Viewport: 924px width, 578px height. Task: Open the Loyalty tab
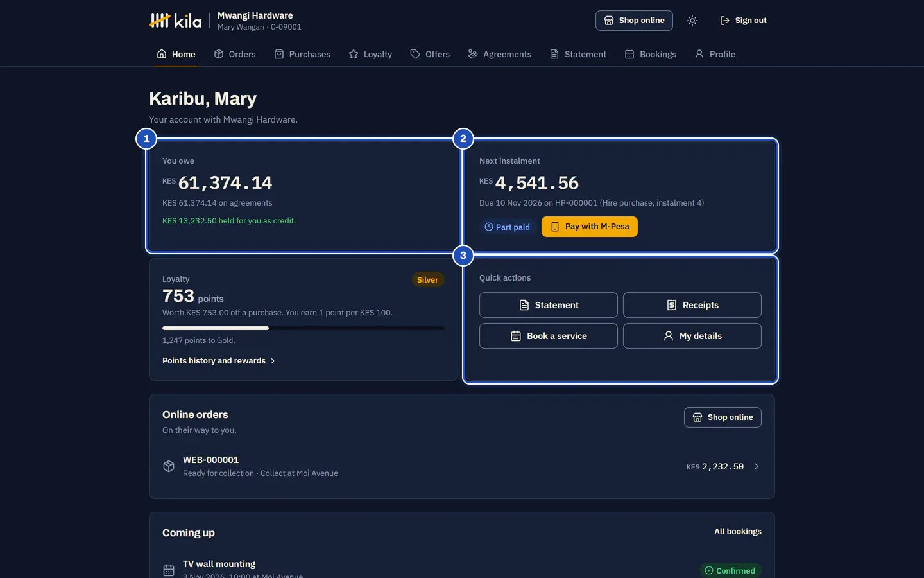370,54
